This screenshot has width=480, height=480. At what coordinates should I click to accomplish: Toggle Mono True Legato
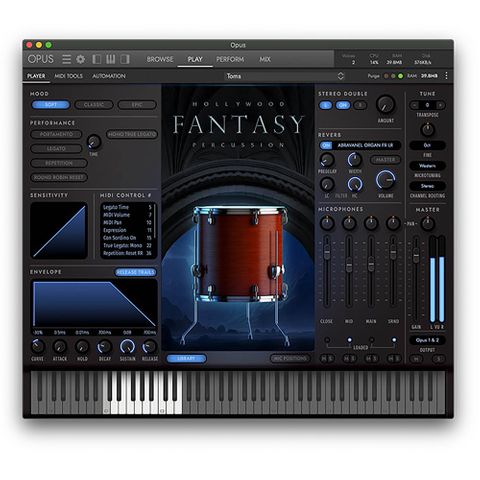click(132, 134)
